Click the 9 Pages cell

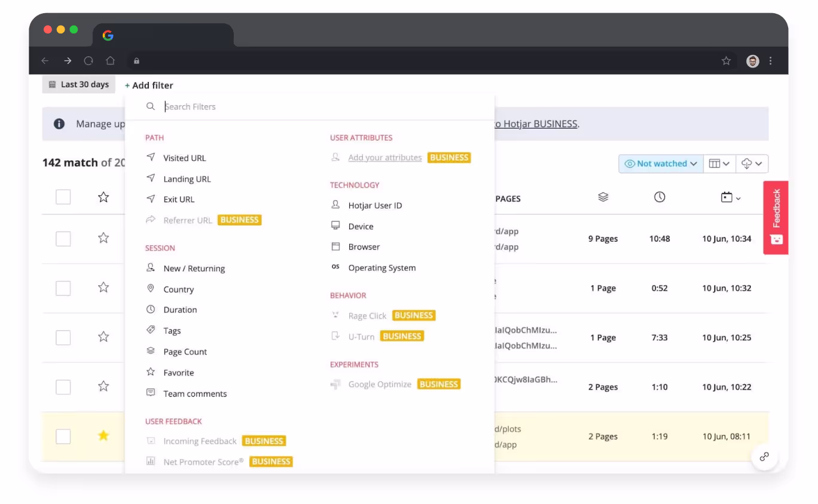[603, 239]
